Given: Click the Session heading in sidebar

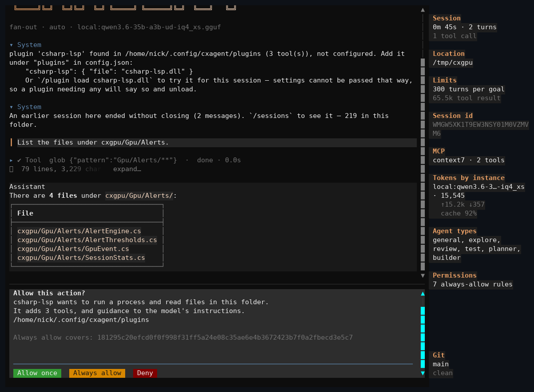Looking at the screenshot, I should point(447,18).
